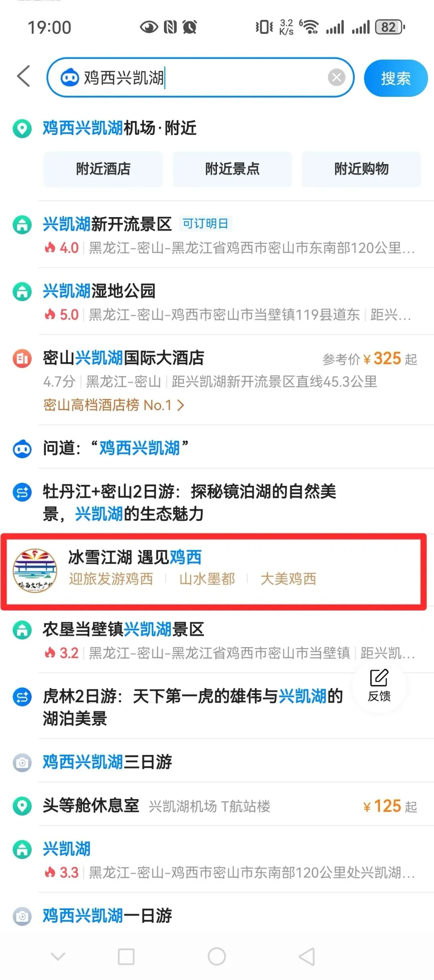
Task: Tap the camera icon beside 鸡西兴凯湖三日游
Action: coord(22,763)
